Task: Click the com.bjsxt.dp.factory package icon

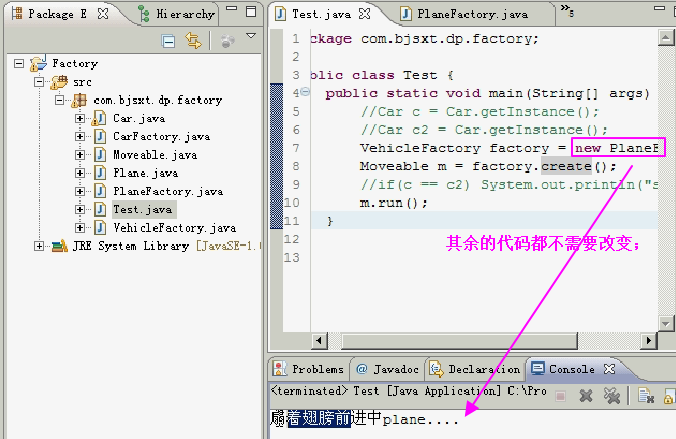Action: click(x=79, y=100)
